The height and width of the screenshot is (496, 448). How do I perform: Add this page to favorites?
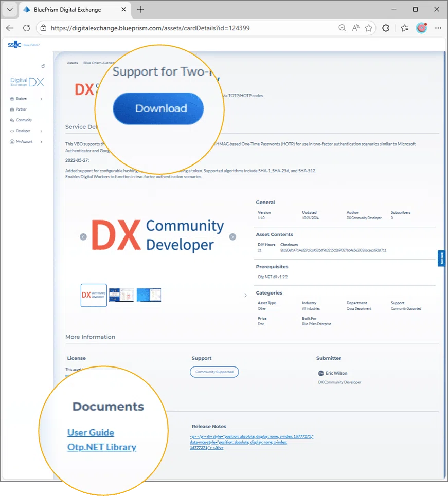point(368,28)
